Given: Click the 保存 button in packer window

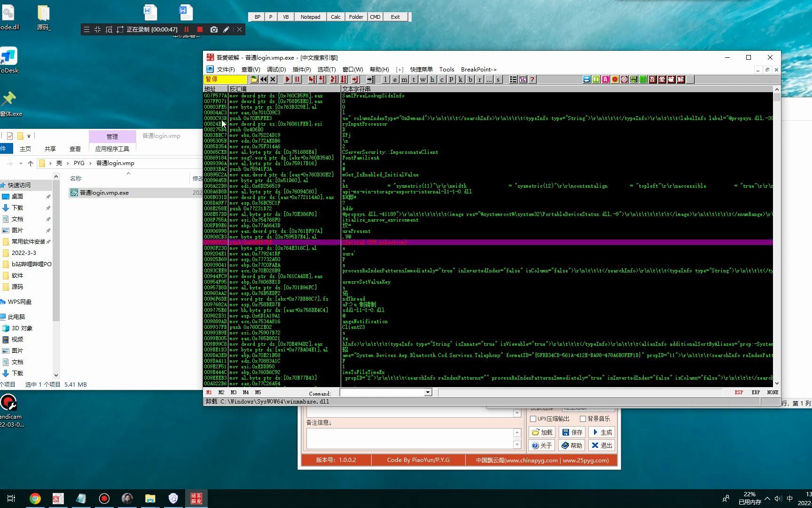Looking at the screenshot, I should 572,432.
